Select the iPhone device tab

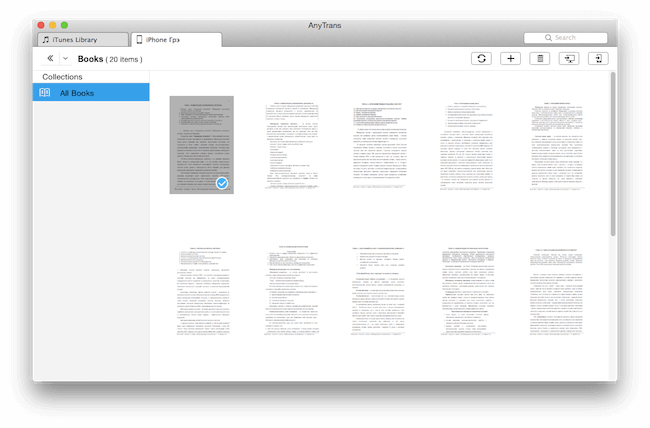coord(176,40)
